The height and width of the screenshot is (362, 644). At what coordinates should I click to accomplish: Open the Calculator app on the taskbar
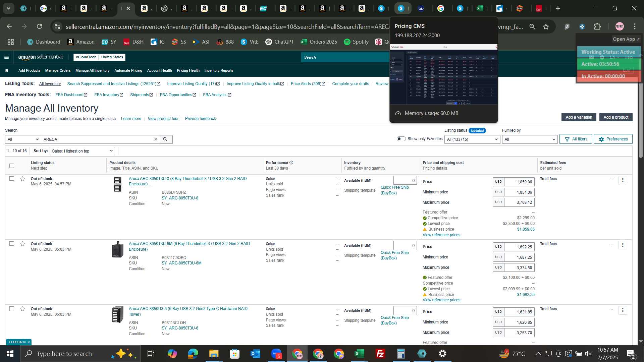[401, 354]
